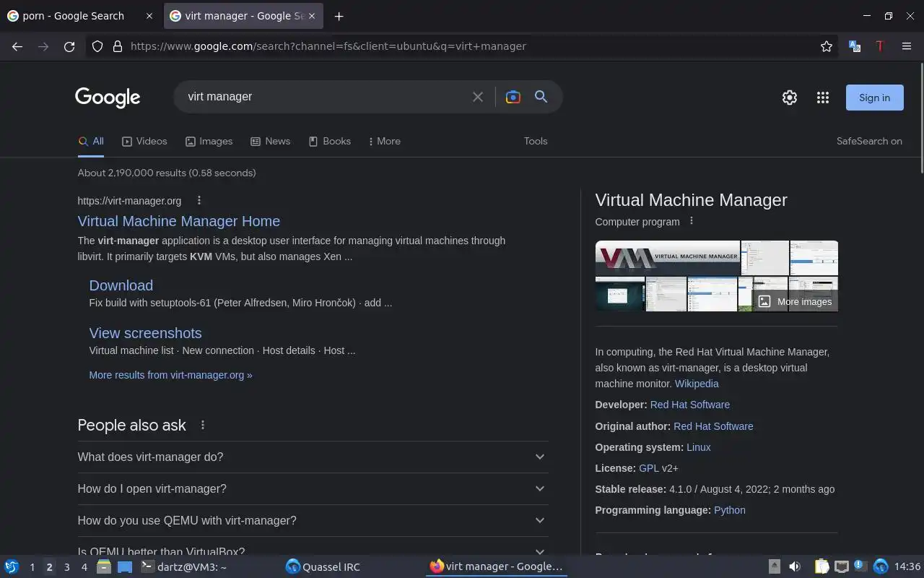
Task: Switch to virtual desktop 4
Action: [84, 567]
